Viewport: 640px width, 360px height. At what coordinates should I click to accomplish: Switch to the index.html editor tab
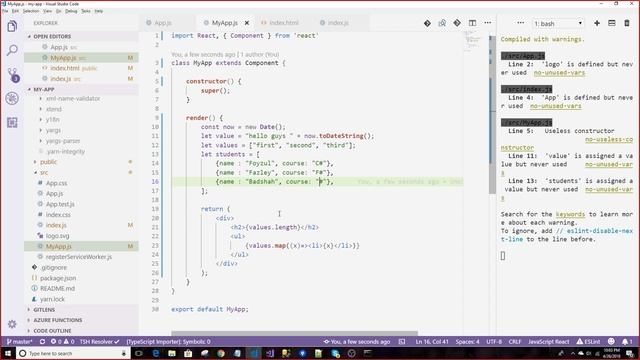283,23
